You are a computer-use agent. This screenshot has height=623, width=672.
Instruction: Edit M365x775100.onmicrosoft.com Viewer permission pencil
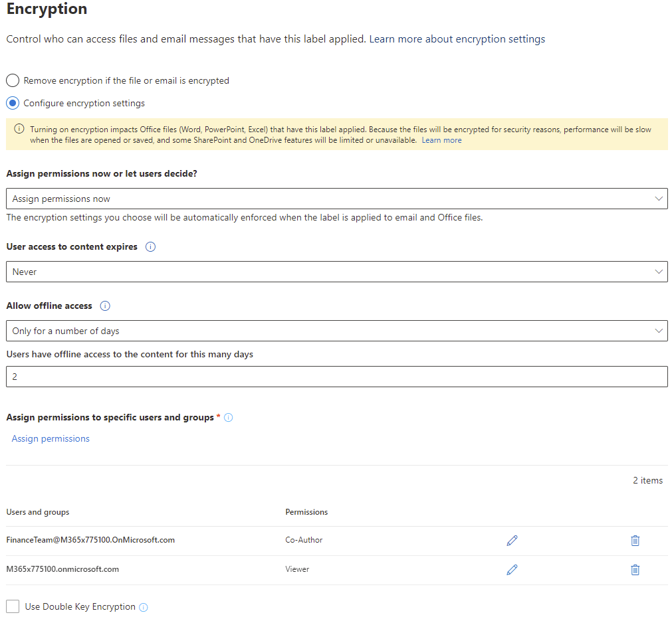tap(512, 570)
